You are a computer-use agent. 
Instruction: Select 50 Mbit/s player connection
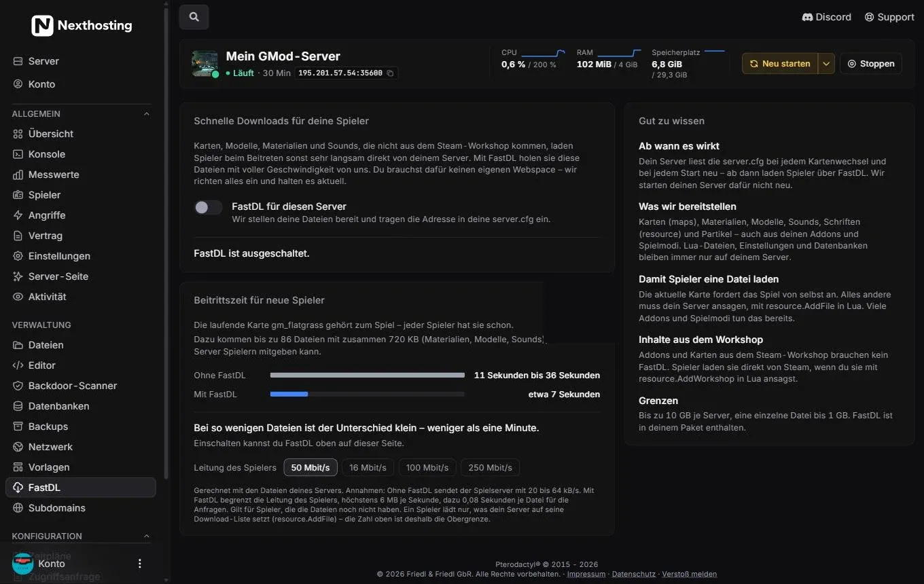click(x=310, y=468)
